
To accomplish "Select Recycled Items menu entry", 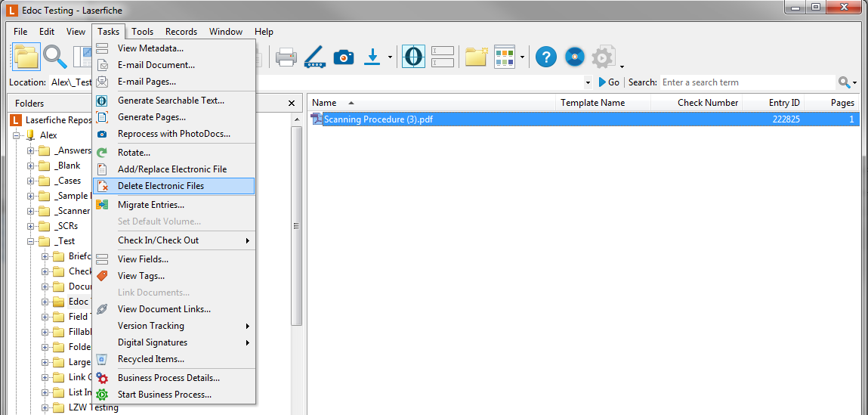I will (174, 359).
